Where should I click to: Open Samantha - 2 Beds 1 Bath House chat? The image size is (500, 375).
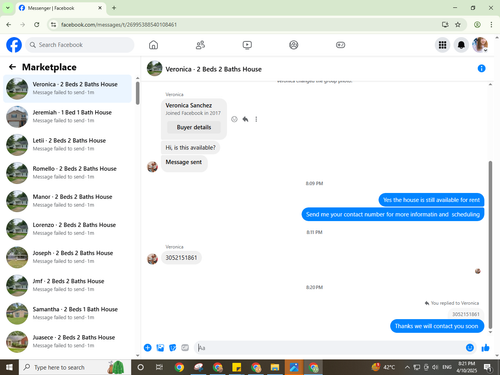point(67,313)
